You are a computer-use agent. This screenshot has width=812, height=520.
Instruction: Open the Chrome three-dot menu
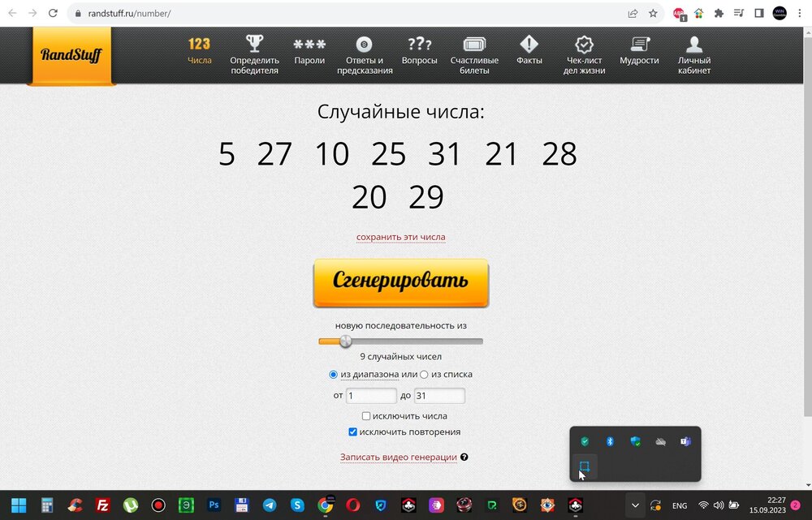(x=800, y=14)
